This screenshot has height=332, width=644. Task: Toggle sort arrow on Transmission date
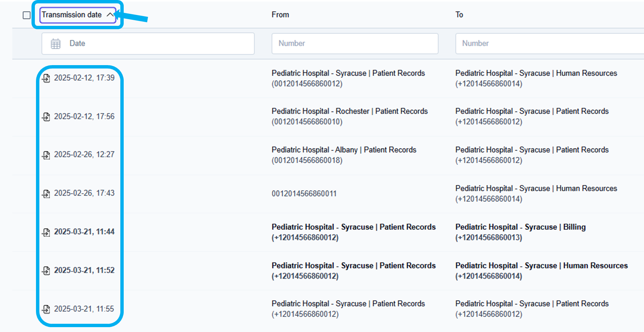click(109, 15)
